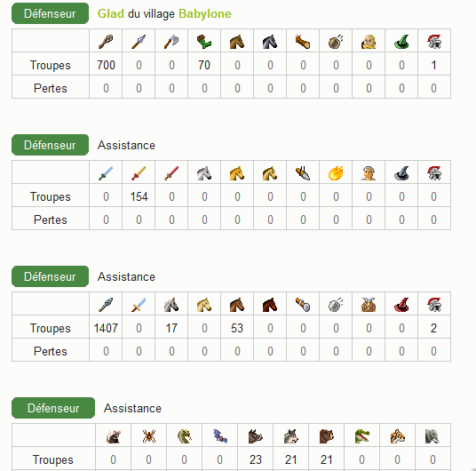Image resolution: width=476 pixels, height=471 pixels.
Task: Click the spider animal icon
Action: [x=149, y=436]
